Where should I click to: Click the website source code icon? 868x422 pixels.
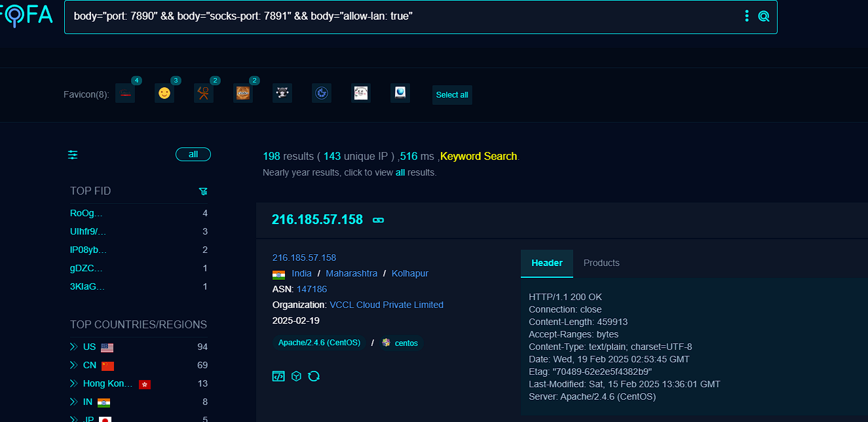pyautogui.click(x=278, y=376)
